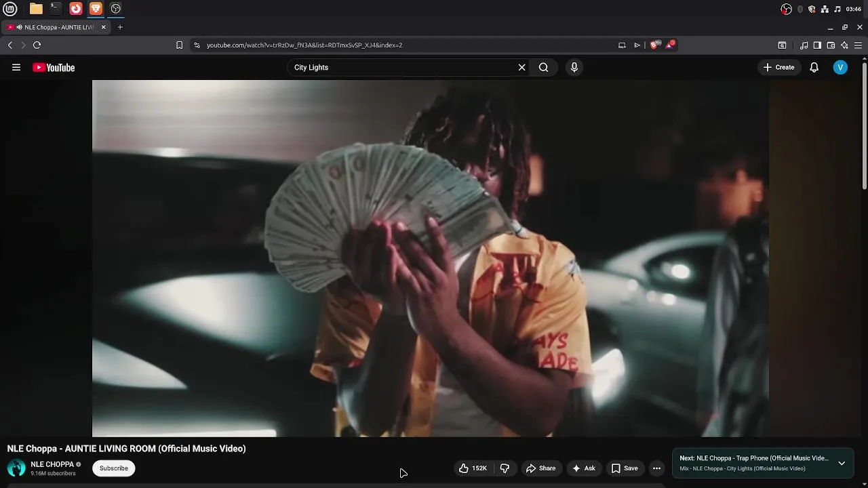Image resolution: width=868 pixels, height=488 pixels.
Task: Click the 9.16M subscribers text
Action: pos(53,473)
